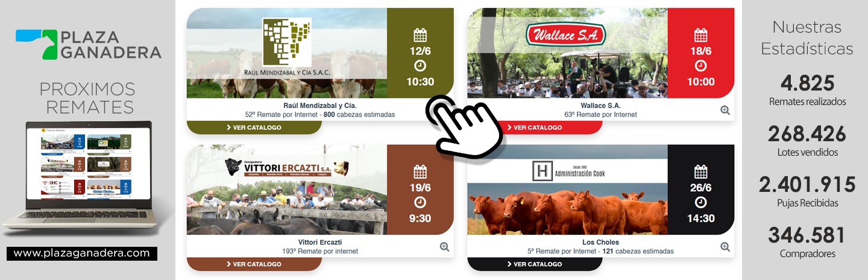Click the Raúl Mendizabal y Cía. logo image
This screenshot has width=868, height=280.
pyautogui.click(x=287, y=49)
